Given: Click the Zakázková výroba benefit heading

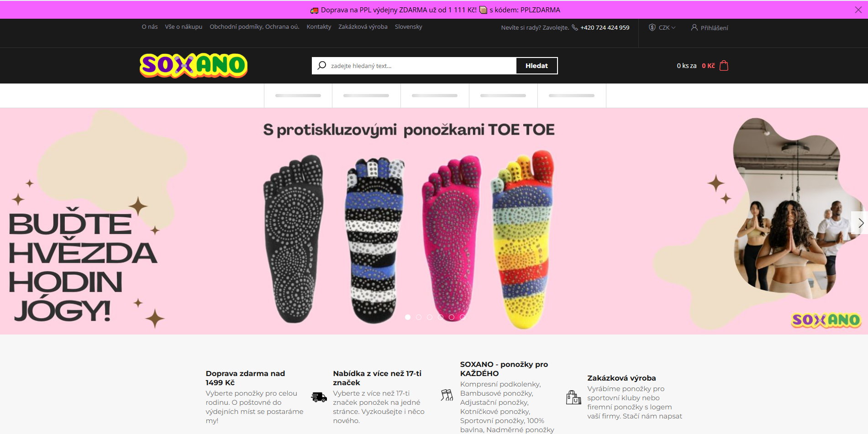Looking at the screenshot, I should tap(621, 378).
